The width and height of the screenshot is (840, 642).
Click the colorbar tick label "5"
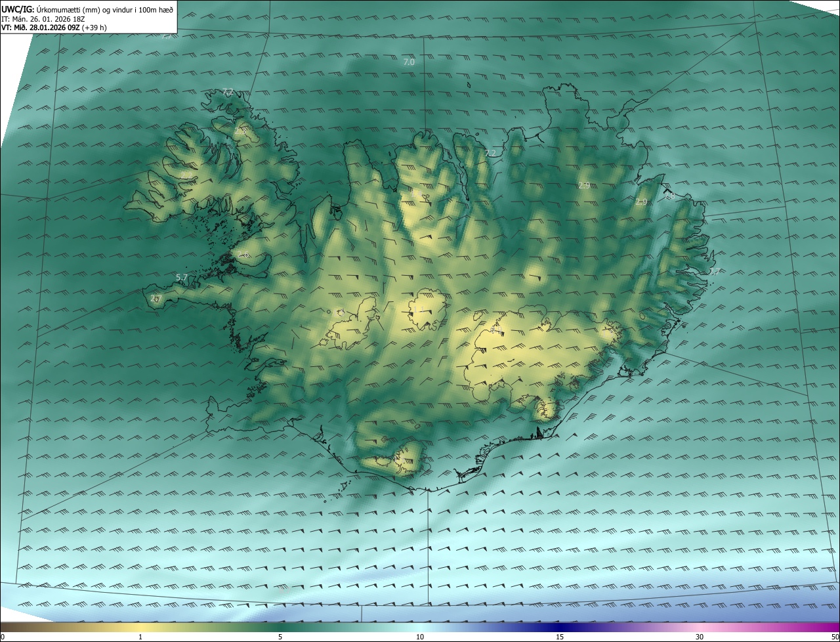click(x=280, y=637)
